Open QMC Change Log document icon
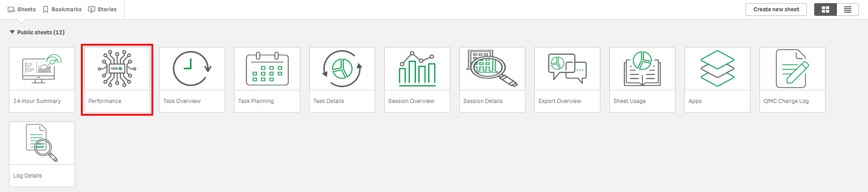The image size is (868, 192). [793, 69]
